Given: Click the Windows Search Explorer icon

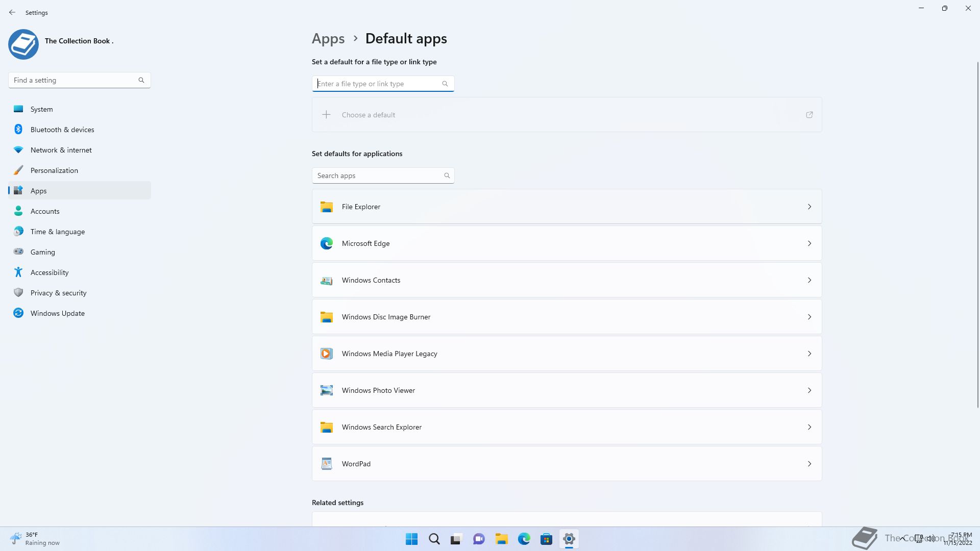Looking at the screenshot, I should [x=327, y=427].
